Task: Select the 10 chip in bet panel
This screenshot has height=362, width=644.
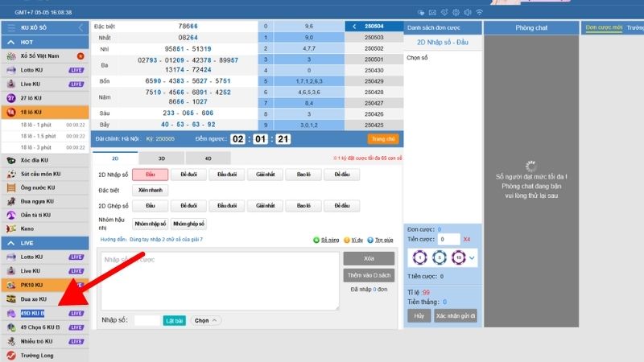Action: coord(457,258)
